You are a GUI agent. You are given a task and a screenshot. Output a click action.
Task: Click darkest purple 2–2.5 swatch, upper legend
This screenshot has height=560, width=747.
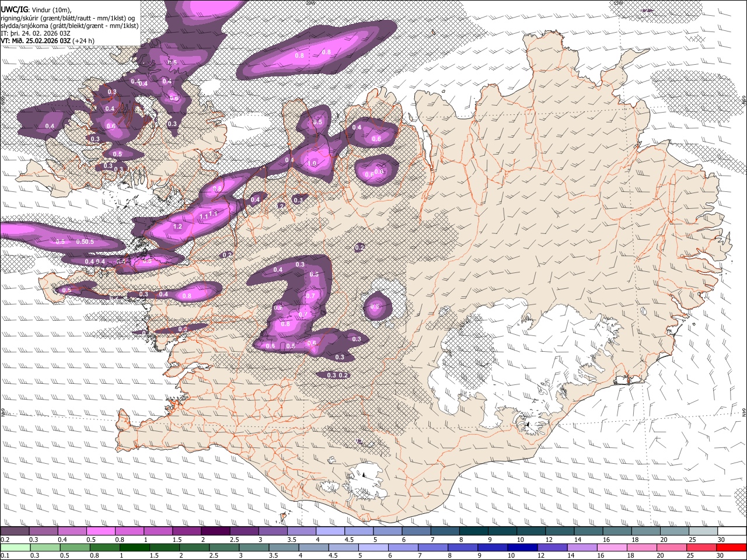coord(215,531)
